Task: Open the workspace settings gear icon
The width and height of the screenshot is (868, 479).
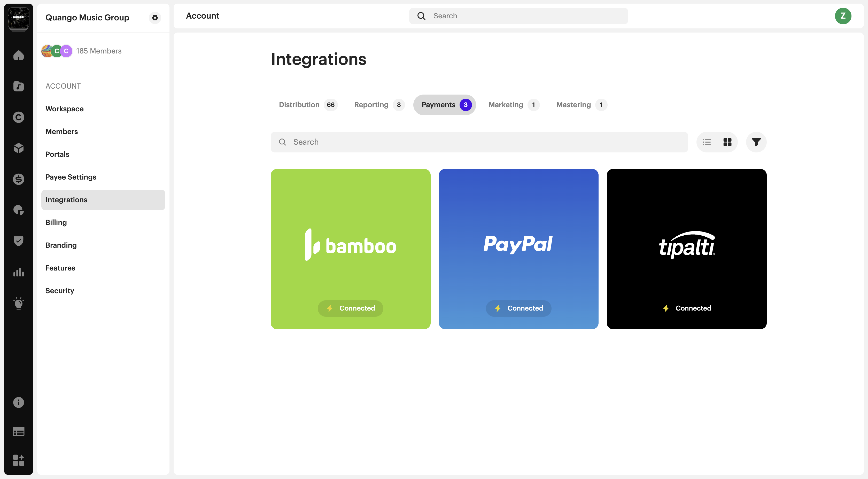Action: 155,18
